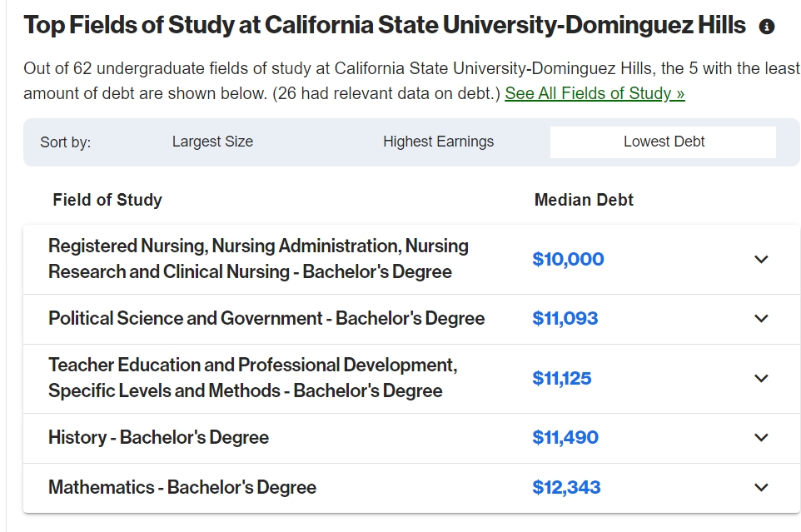Select the Mathematics - Bachelor's Degree row
Screen dimensions: 801x532
pyautogui.click(x=411, y=488)
